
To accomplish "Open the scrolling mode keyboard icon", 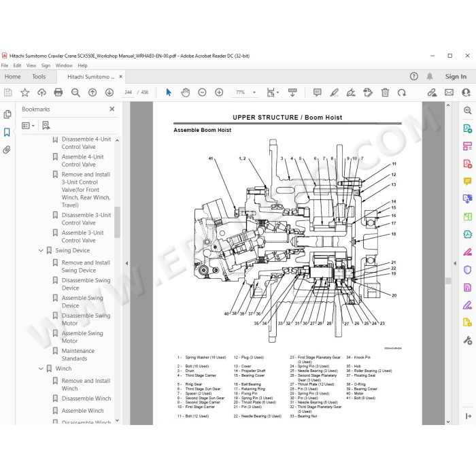I will pyautogui.click(x=292, y=92).
